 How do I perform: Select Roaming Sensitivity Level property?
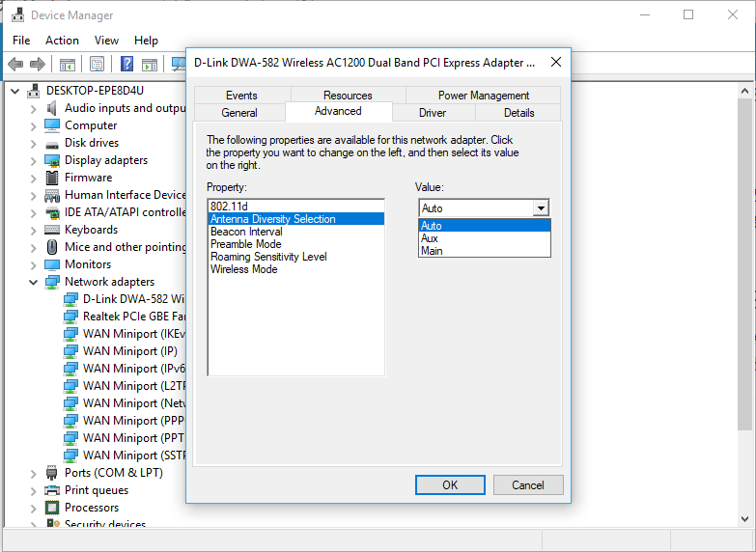point(296,257)
